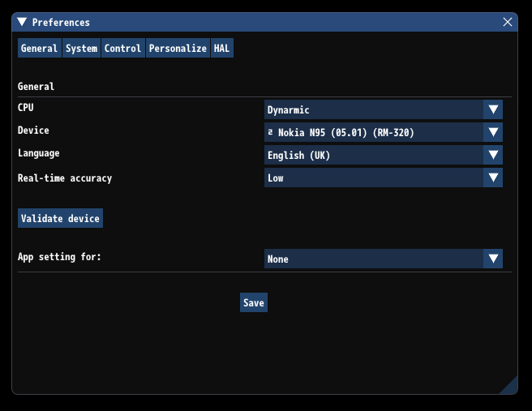Click the General section heading
The height and width of the screenshot is (411, 532).
coord(36,87)
